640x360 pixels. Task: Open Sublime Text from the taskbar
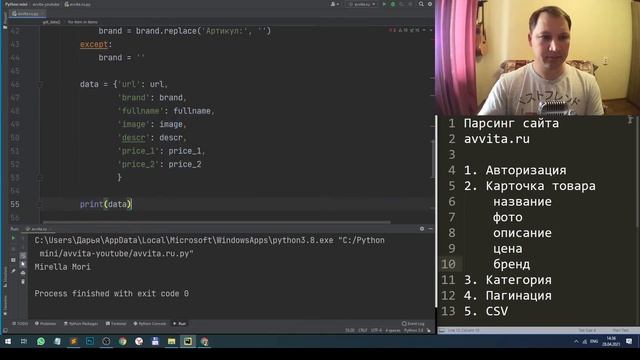point(73,341)
